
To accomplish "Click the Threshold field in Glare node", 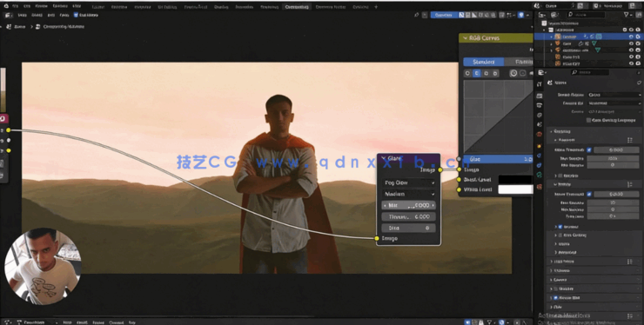I will coord(409,216).
